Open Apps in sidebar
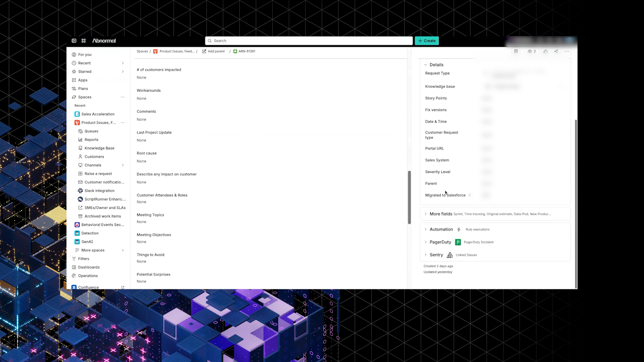Viewport: 644px width, 362px height. point(83,80)
